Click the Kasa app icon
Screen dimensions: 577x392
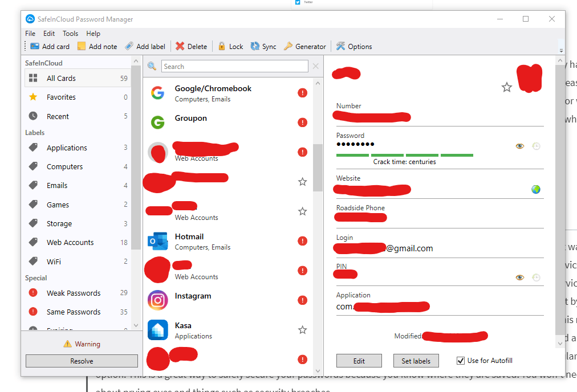click(157, 330)
